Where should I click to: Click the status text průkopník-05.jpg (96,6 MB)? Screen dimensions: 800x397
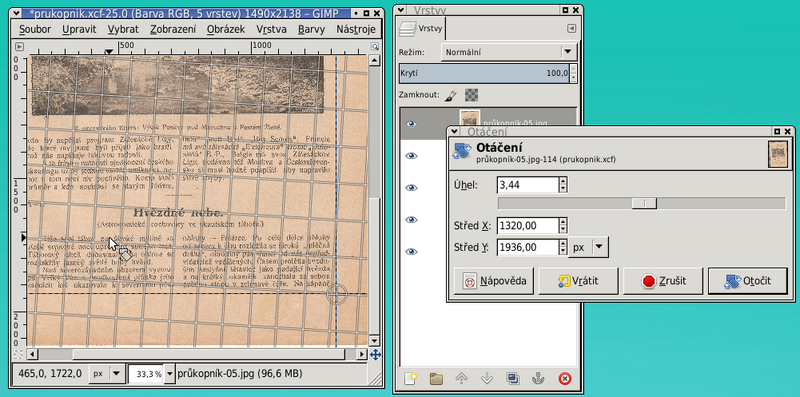coord(239,374)
